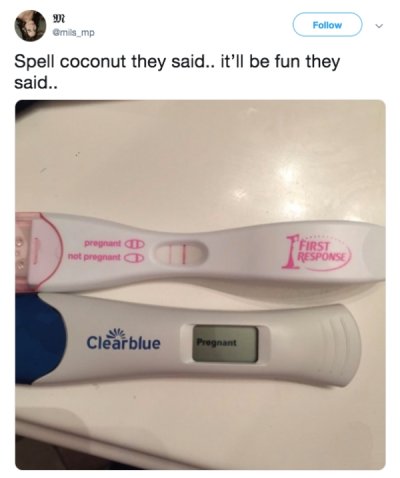Click the First Response number-one icon
400x478 pixels.
(290, 252)
